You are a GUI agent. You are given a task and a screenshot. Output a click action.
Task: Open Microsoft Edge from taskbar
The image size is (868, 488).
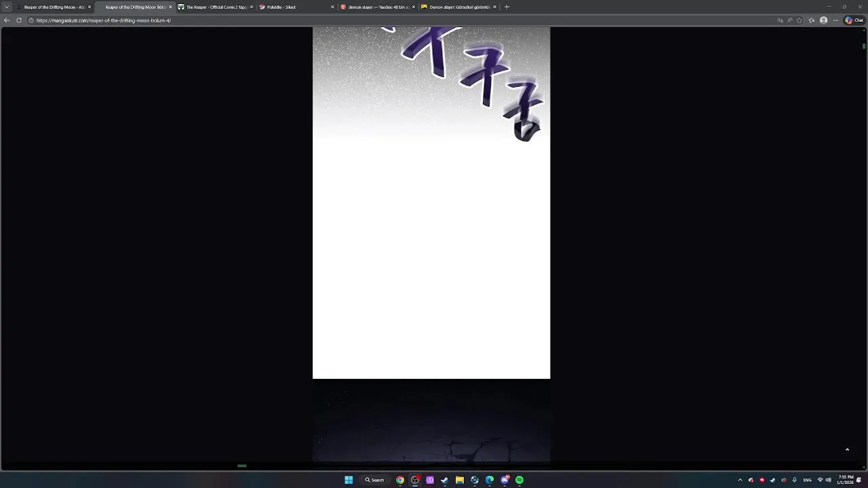[490, 480]
